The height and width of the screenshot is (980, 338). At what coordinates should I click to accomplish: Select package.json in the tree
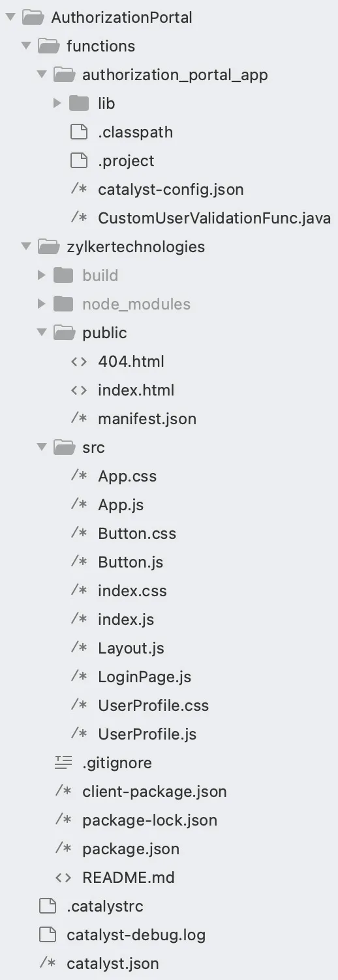[x=131, y=848]
